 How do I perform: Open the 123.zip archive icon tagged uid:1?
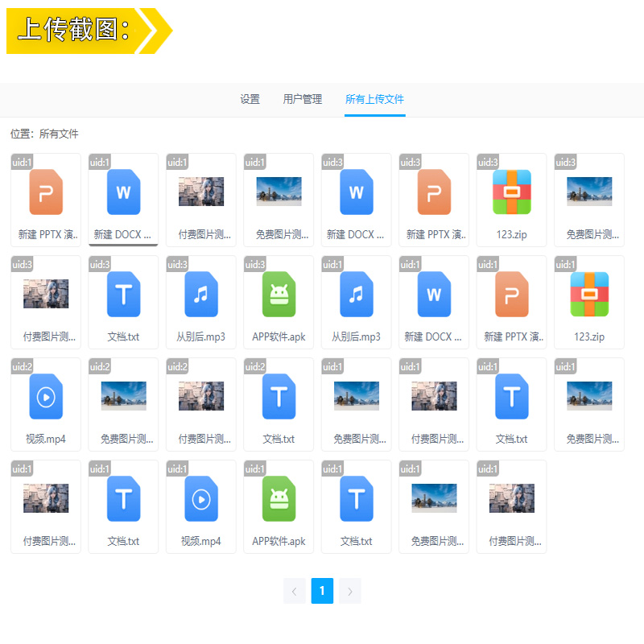coord(589,294)
